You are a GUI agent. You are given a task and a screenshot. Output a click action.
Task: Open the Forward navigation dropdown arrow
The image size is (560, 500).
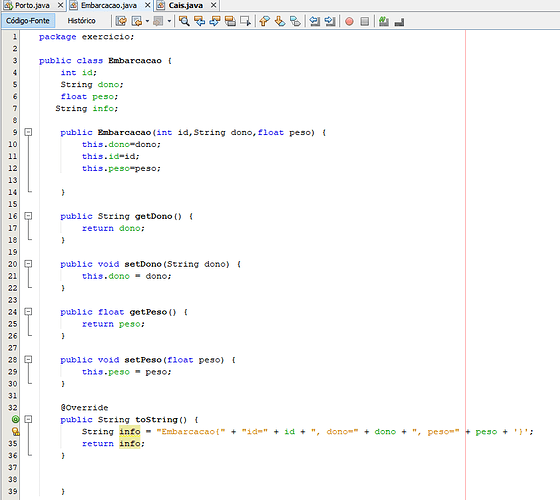click(x=169, y=21)
